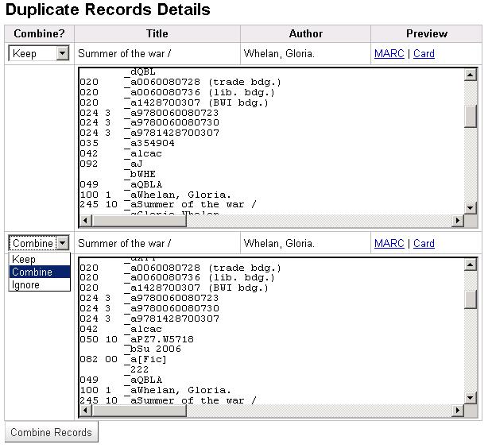
Task: Open the first record's Keep dropdown
Action: (x=40, y=54)
